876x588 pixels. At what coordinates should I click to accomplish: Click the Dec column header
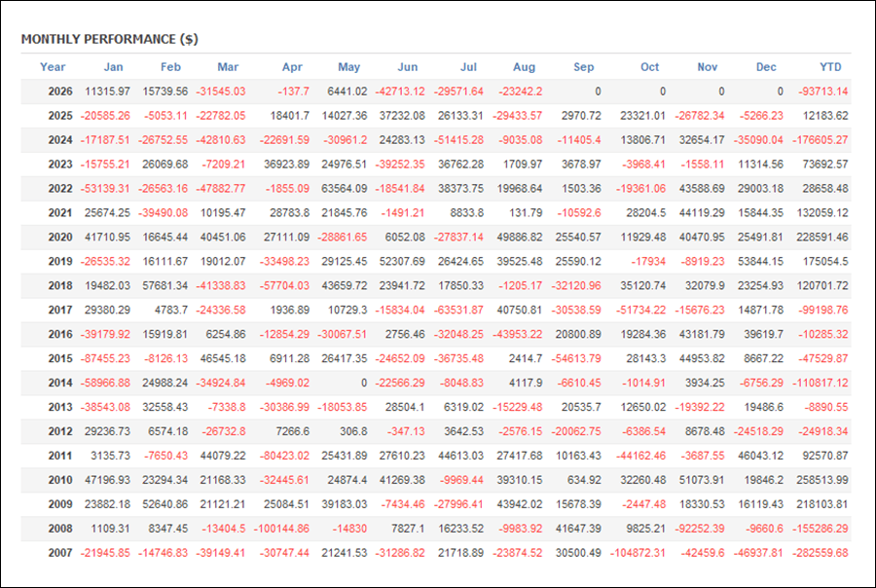[x=766, y=67]
